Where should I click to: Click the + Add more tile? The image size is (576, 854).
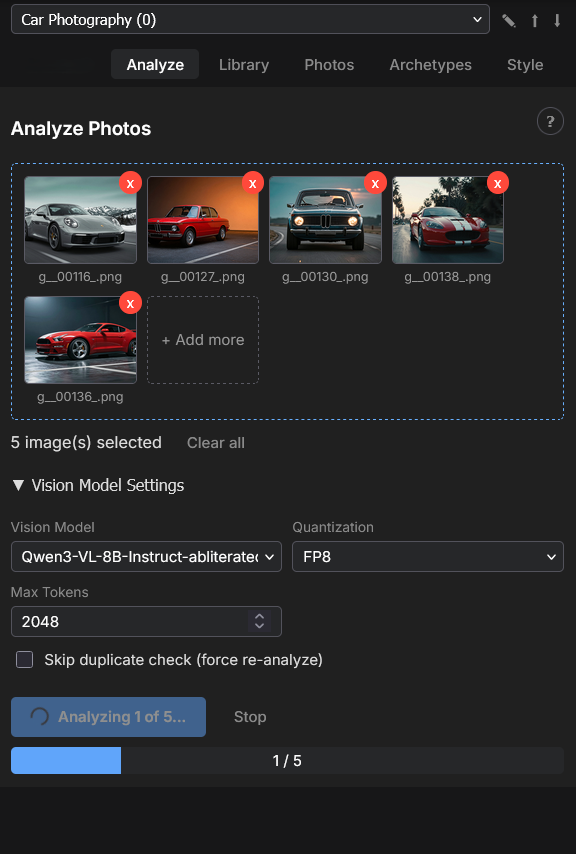click(x=203, y=340)
